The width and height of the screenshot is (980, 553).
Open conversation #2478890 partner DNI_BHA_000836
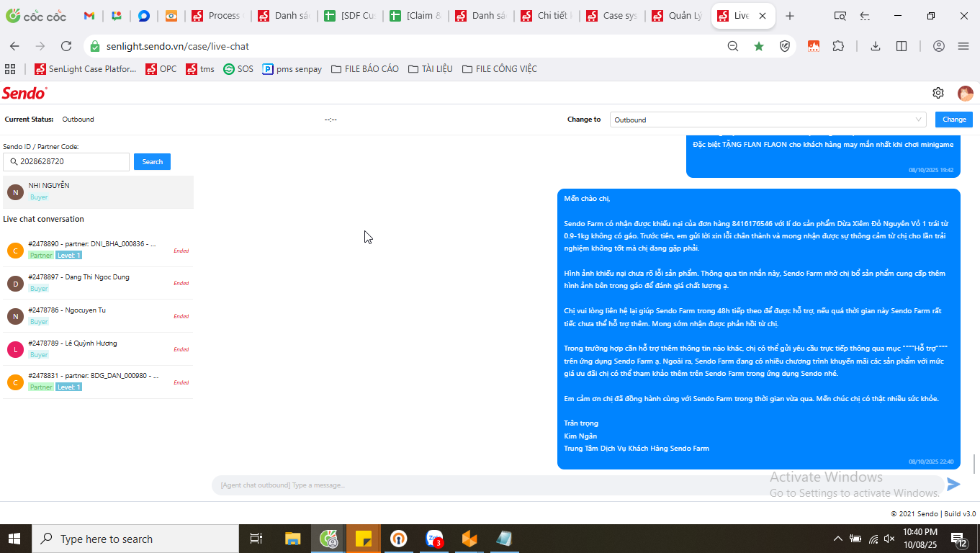(98, 250)
